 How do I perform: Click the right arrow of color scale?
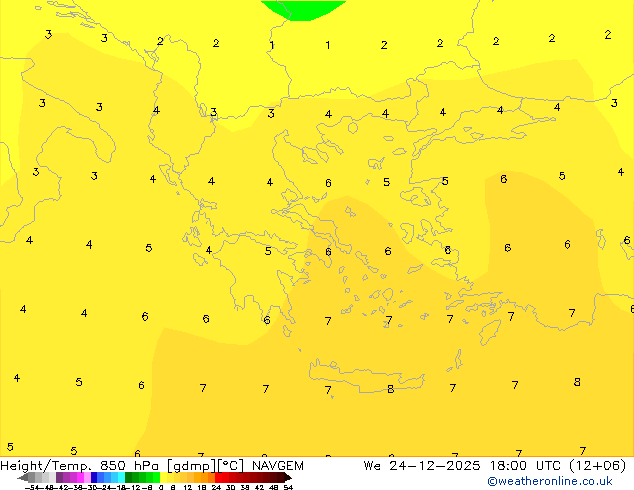coord(288,477)
